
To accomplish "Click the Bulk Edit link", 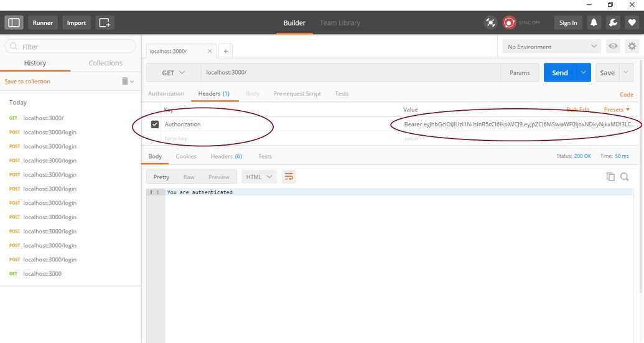I will click(577, 110).
